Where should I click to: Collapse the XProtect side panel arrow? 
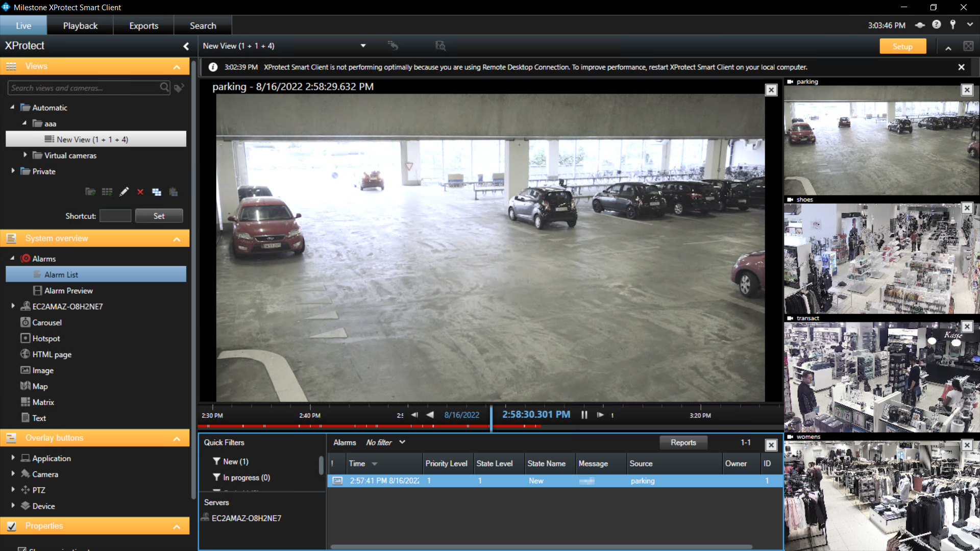tap(186, 46)
